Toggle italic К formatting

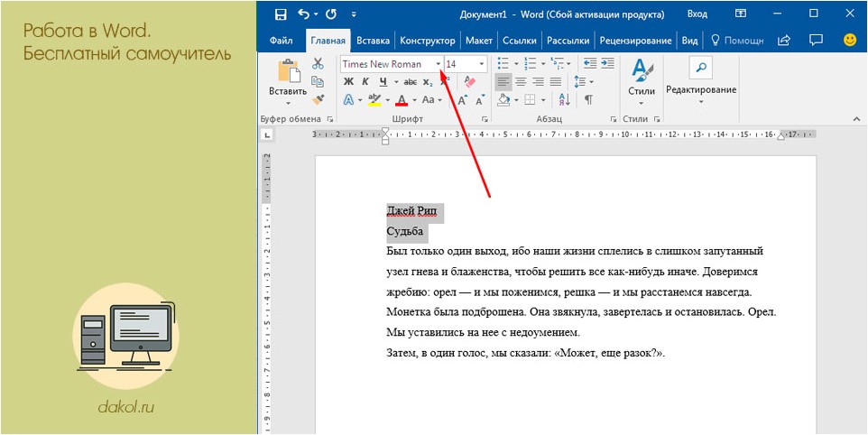tap(365, 82)
